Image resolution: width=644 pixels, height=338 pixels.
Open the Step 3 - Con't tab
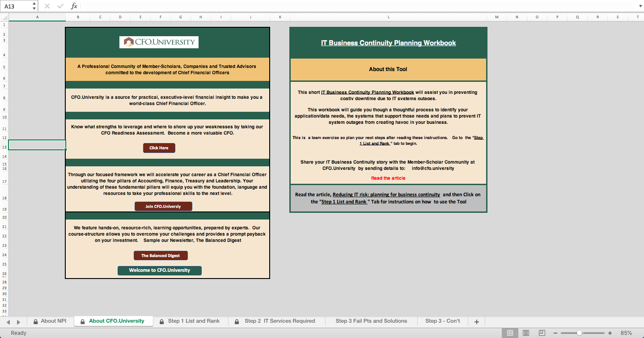(443, 321)
